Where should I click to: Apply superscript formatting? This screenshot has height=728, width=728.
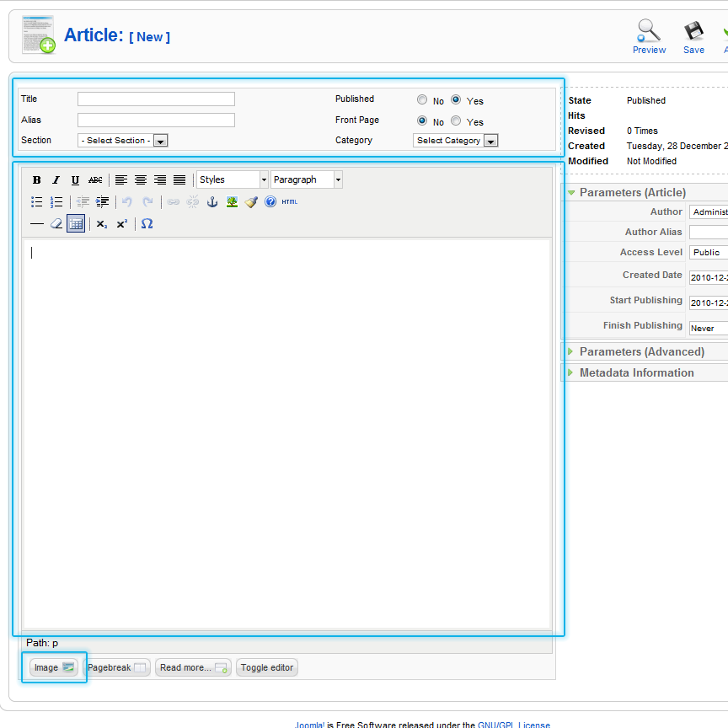tap(121, 224)
